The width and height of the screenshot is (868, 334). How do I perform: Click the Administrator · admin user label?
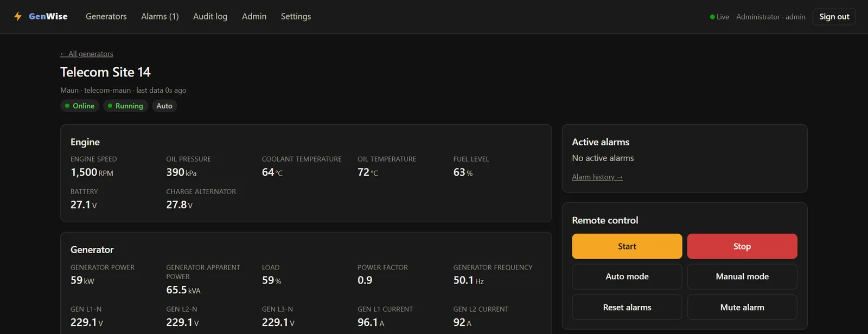[771, 17]
